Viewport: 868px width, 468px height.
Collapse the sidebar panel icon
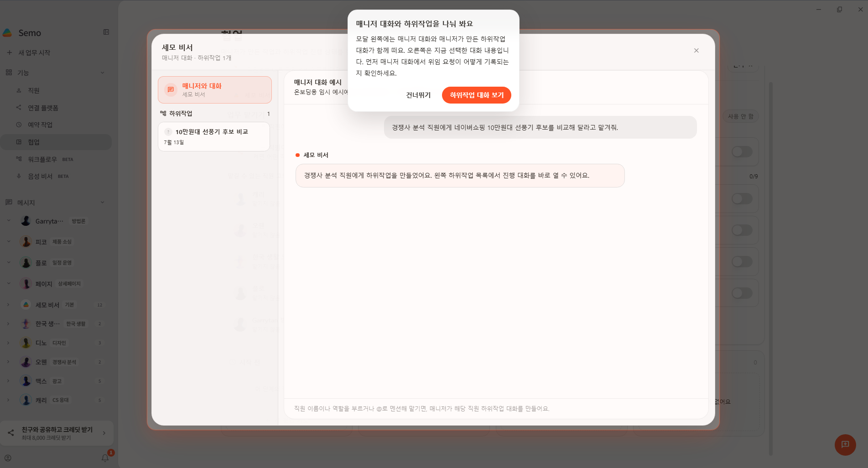(x=106, y=32)
